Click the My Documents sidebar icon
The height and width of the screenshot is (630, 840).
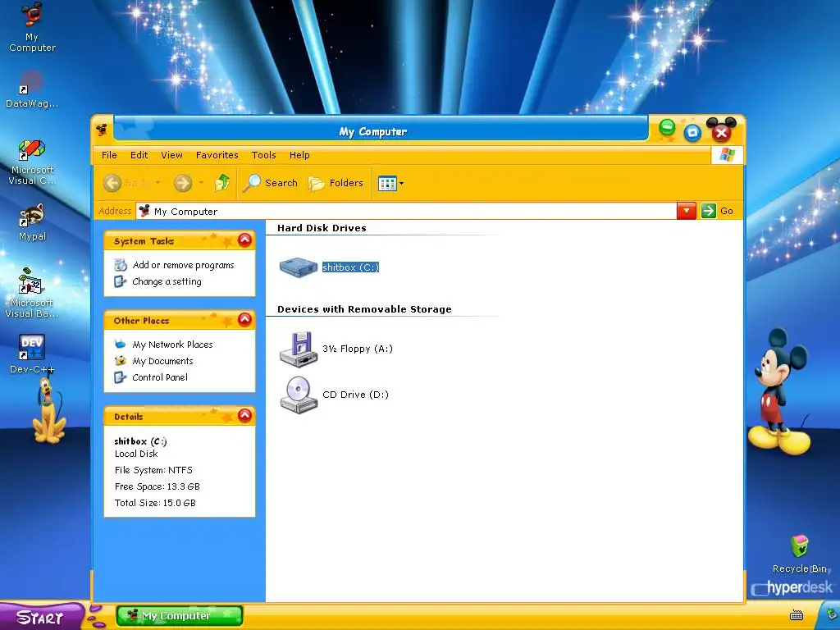(x=121, y=361)
